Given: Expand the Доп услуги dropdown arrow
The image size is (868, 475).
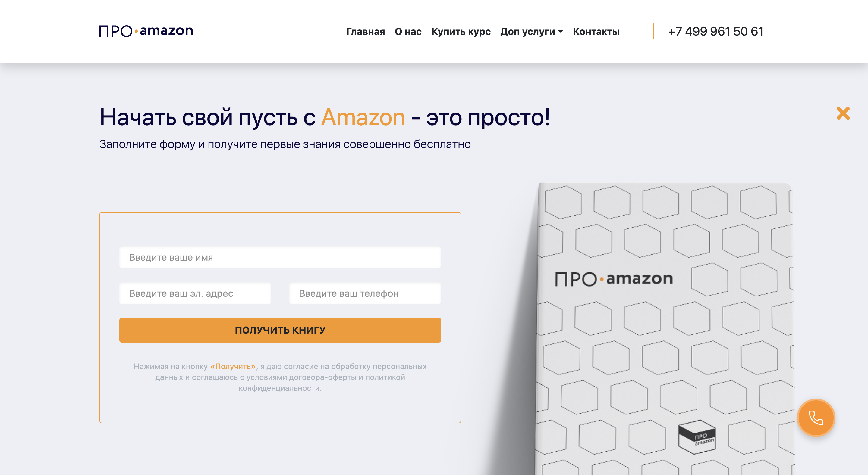Looking at the screenshot, I should [x=561, y=31].
